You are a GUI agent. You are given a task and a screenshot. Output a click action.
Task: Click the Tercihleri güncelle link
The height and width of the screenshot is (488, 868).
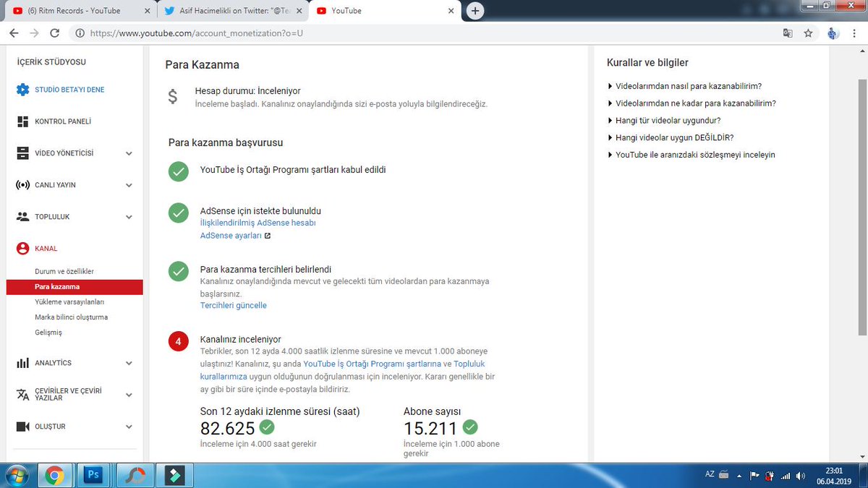tap(234, 305)
